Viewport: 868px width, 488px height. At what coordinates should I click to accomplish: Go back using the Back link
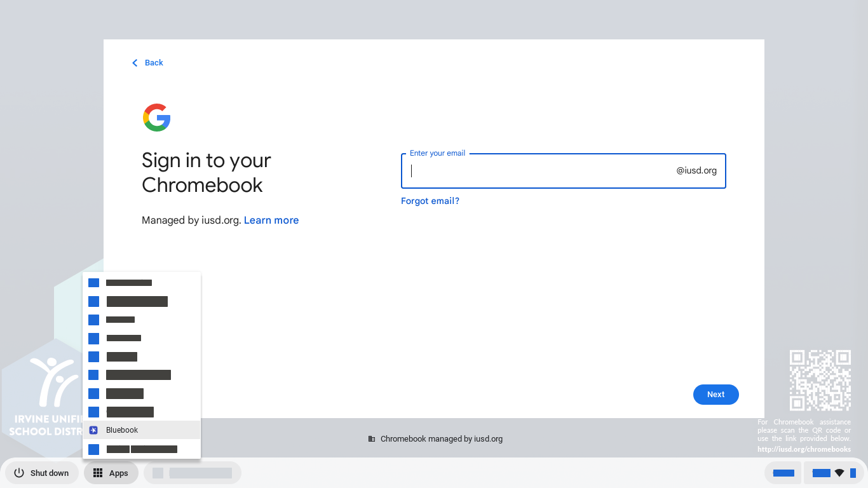[x=147, y=63]
